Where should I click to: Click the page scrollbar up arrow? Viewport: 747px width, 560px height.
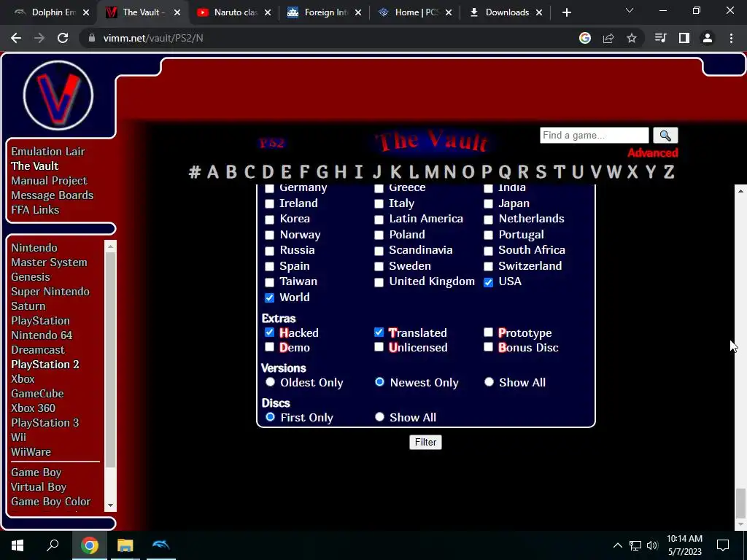pyautogui.click(x=740, y=190)
